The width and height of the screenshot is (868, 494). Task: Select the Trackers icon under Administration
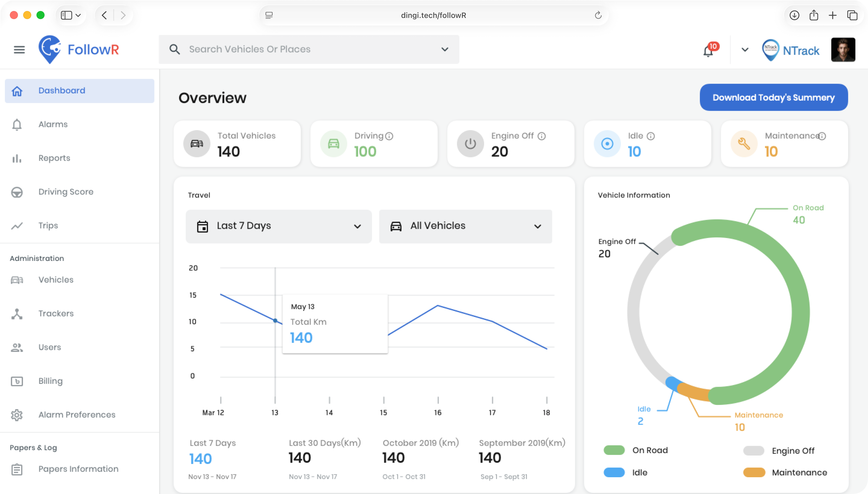(x=16, y=314)
